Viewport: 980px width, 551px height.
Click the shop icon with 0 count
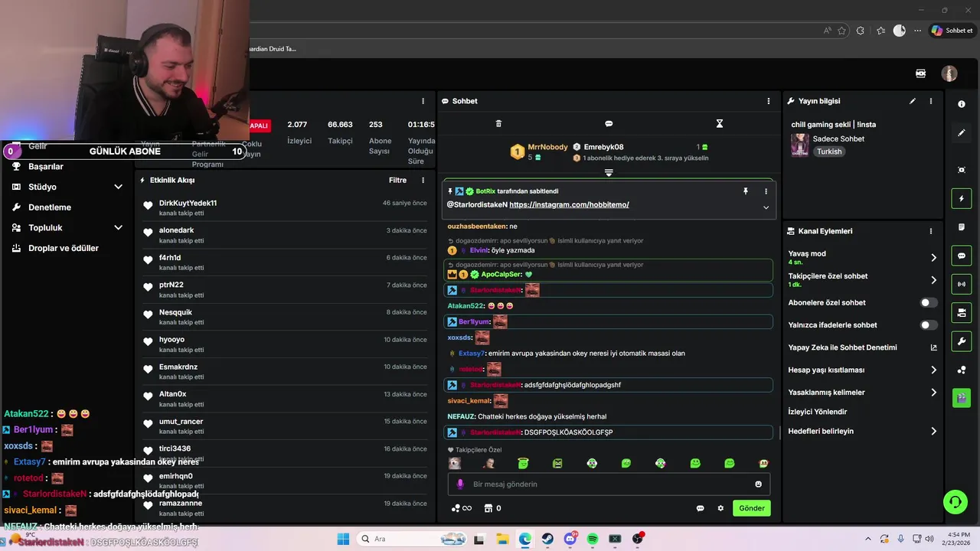point(492,508)
